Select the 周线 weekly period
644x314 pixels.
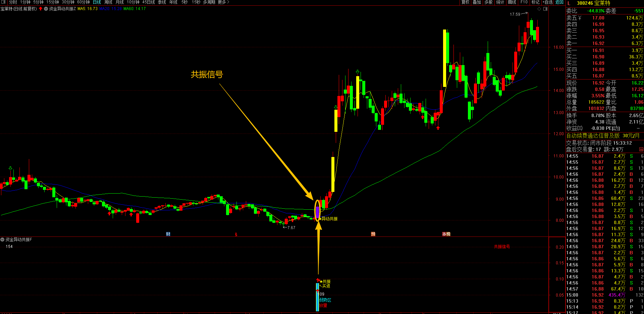[108, 2]
